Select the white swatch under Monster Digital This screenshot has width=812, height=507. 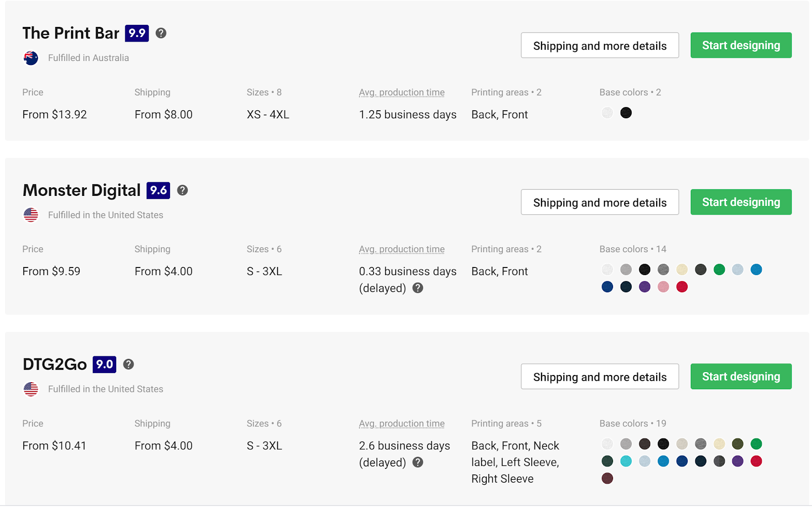[607, 269]
